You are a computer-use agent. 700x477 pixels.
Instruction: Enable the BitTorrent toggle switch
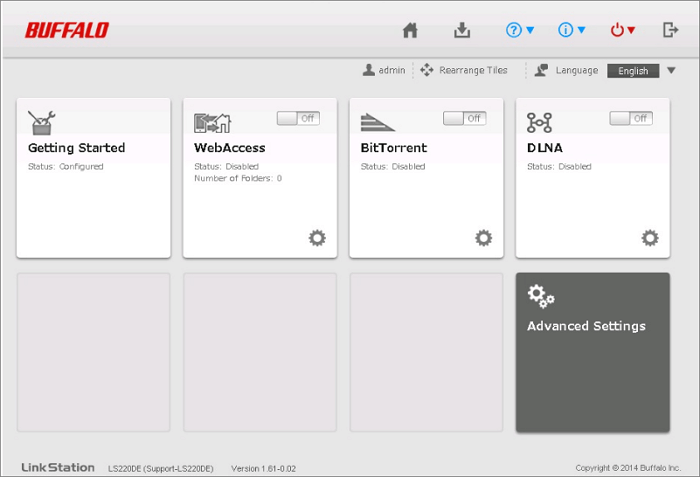[464, 118]
